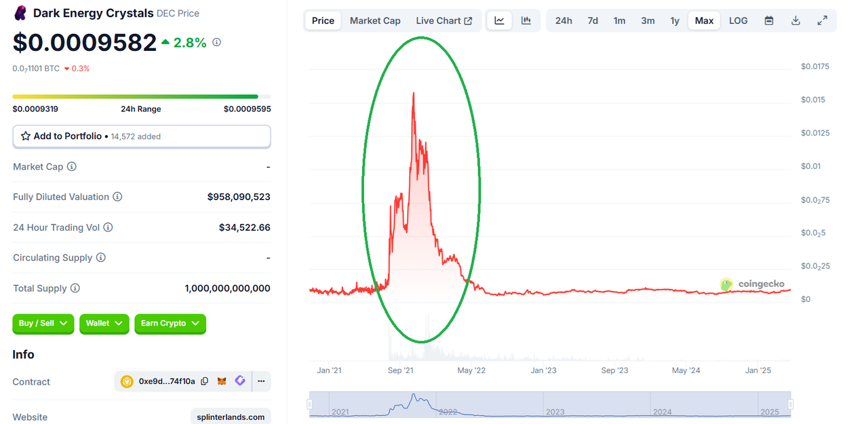The height and width of the screenshot is (424, 868).
Task: Click the $0.015 y-axis label
Action: (x=812, y=100)
